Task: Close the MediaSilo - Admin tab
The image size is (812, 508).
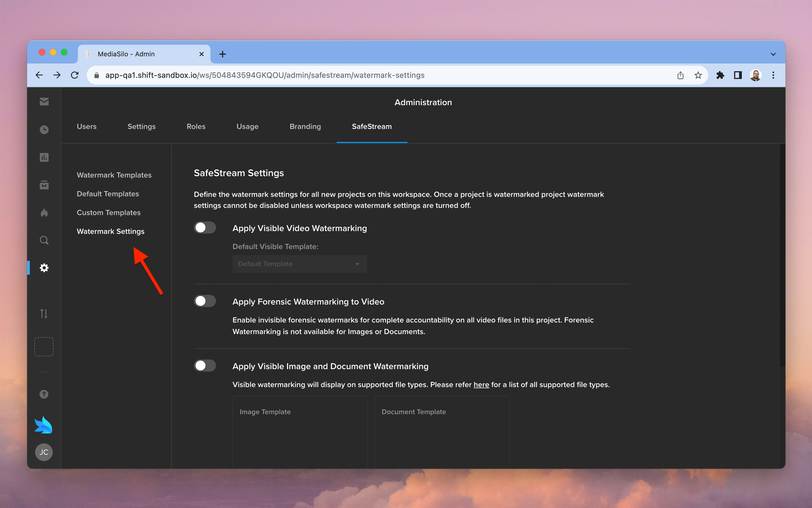Action: [x=202, y=54]
